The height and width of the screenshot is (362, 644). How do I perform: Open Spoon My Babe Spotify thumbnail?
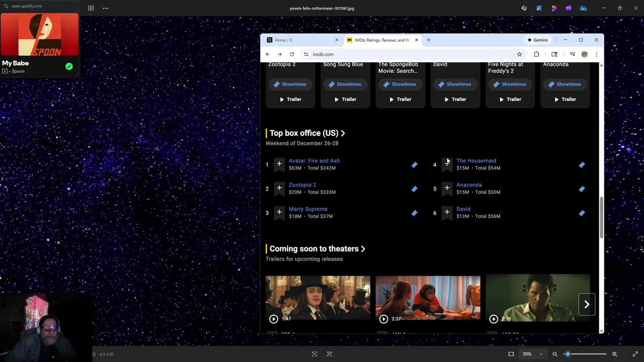(40, 34)
